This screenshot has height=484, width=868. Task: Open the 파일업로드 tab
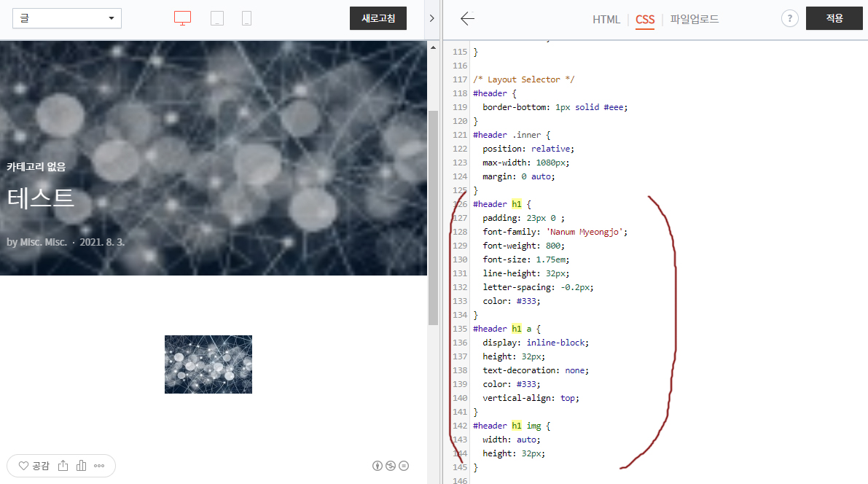click(x=694, y=20)
